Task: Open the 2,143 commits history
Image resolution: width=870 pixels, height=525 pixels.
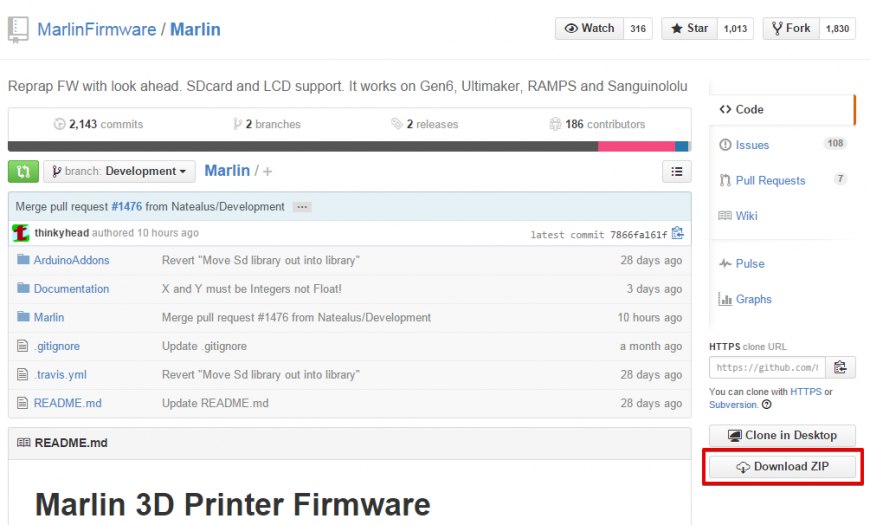Action: pyautogui.click(x=98, y=124)
